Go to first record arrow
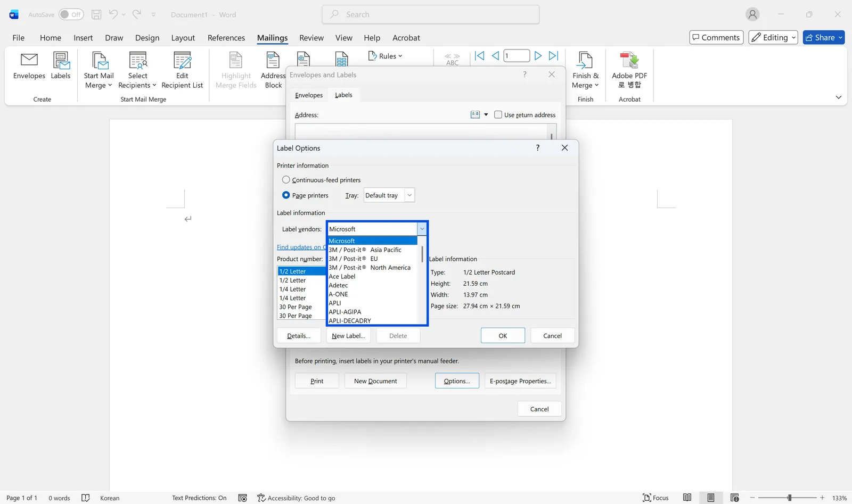852x504 pixels. click(480, 56)
